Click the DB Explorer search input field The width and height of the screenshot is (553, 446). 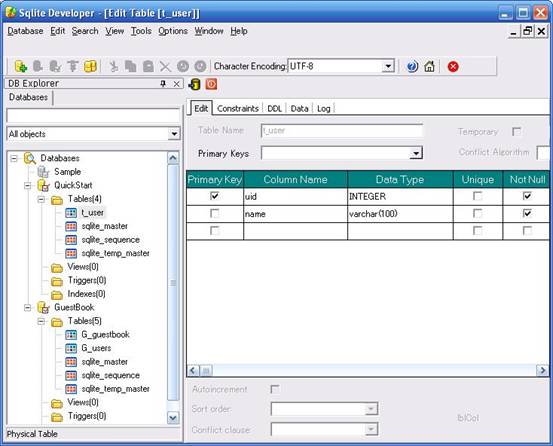(93, 116)
